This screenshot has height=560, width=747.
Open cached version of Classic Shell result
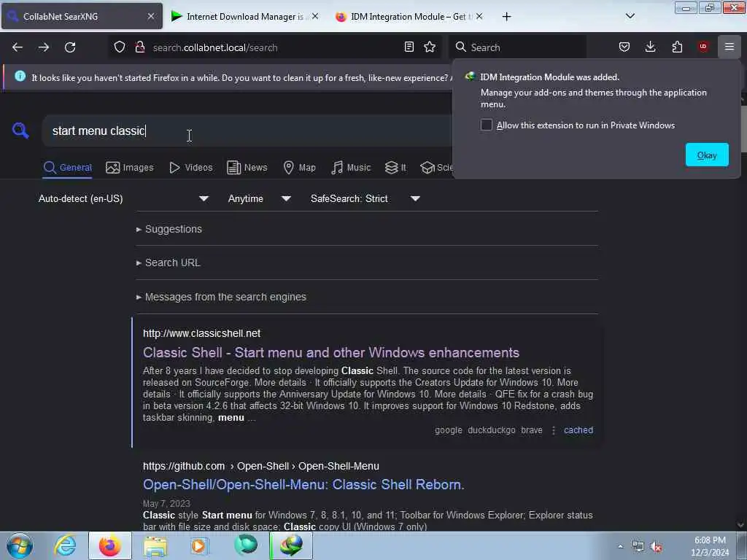click(x=578, y=430)
